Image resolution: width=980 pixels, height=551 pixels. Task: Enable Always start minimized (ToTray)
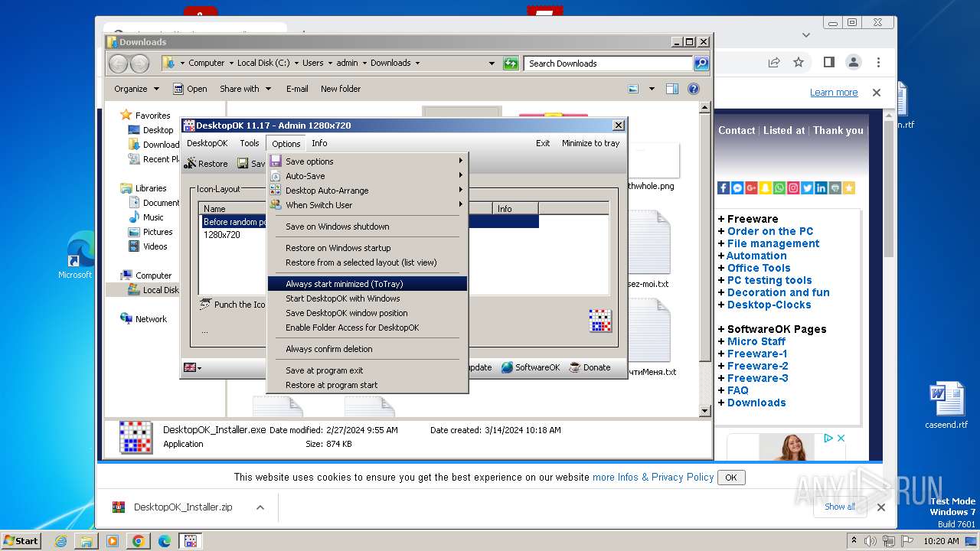367,284
